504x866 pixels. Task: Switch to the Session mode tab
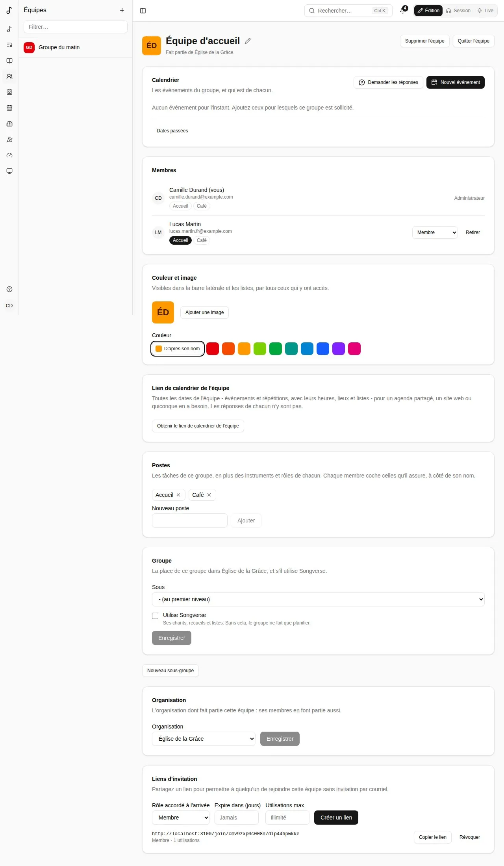[x=458, y=11]
